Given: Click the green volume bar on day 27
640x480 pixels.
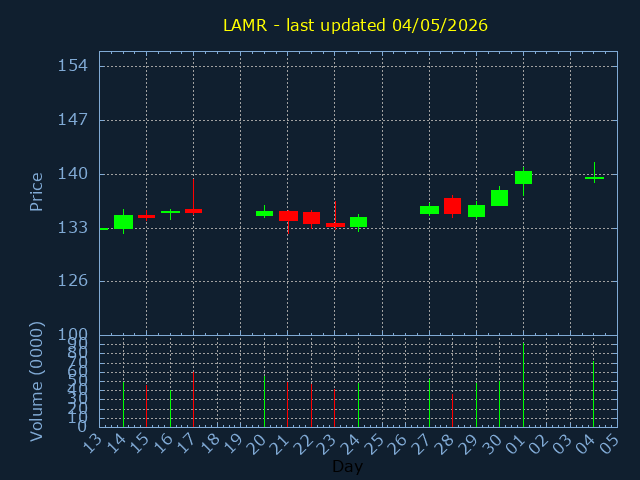Looking at the screenshot, I should 429,403.
